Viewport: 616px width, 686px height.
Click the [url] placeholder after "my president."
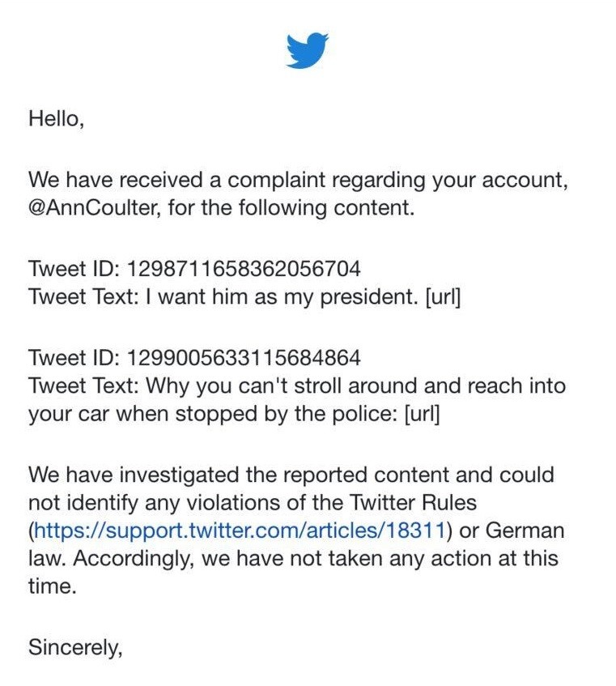[443, 297]
